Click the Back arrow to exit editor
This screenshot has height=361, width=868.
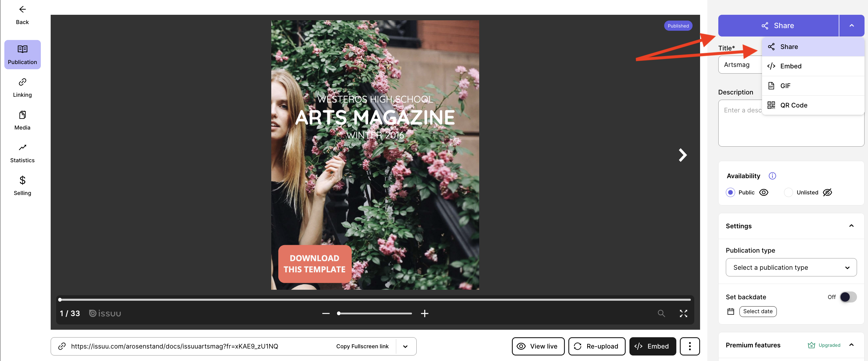click(x=22, y=9)
